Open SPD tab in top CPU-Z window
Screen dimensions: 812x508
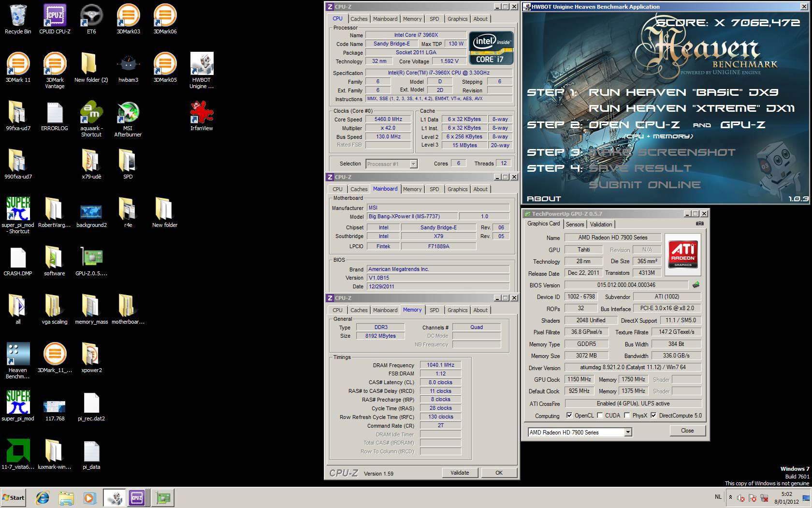click(x=435, y=19)
